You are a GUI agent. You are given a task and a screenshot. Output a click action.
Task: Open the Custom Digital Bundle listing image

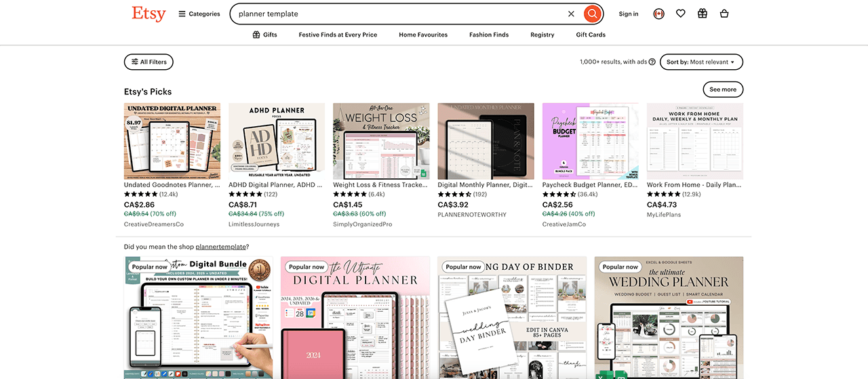click(x=199, y=317)
